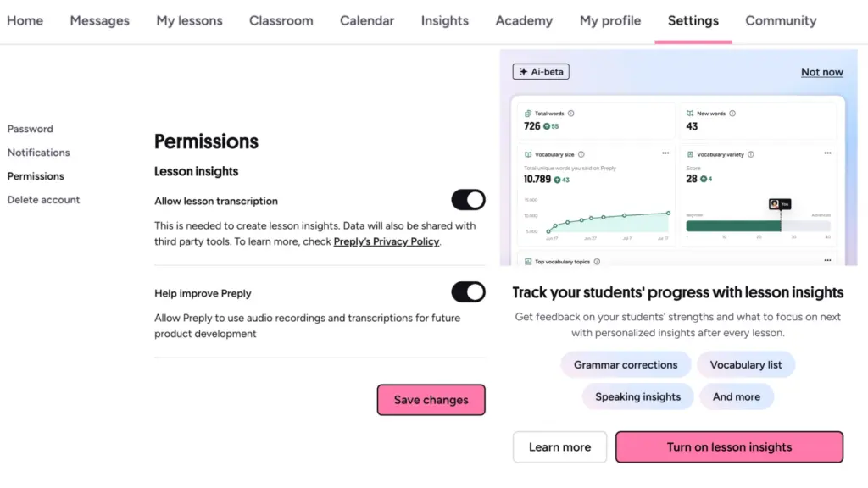Click the Vocabulary size info icon
The image size is (868, 488).
pos(582,155)
